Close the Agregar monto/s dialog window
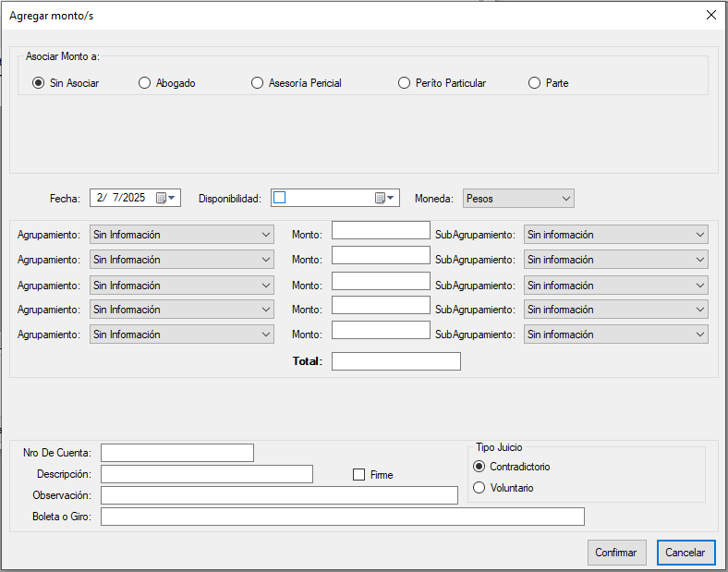 (710, 15)
